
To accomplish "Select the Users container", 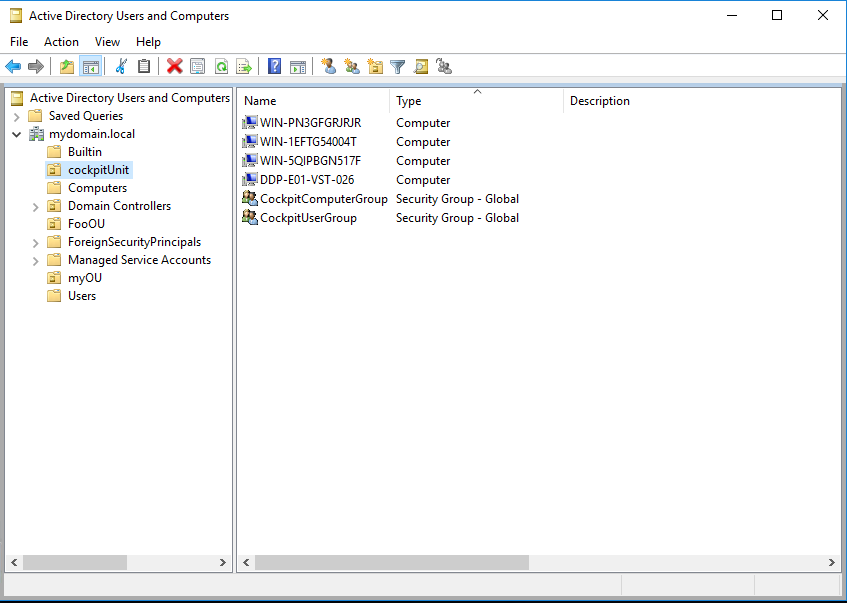I will (x=82, y=296).
